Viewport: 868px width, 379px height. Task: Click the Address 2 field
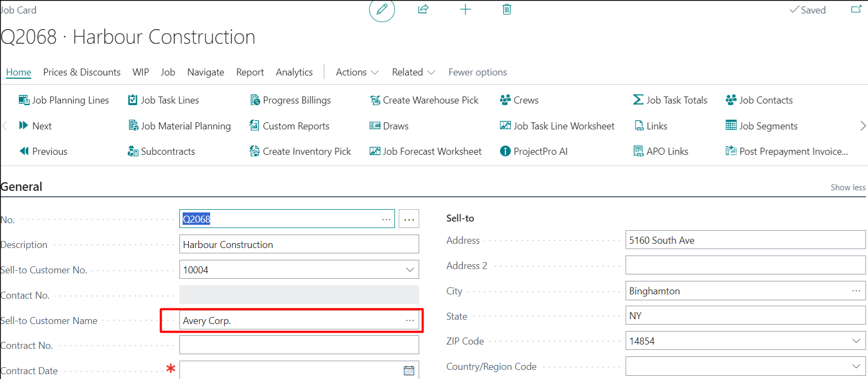(745, 265)
